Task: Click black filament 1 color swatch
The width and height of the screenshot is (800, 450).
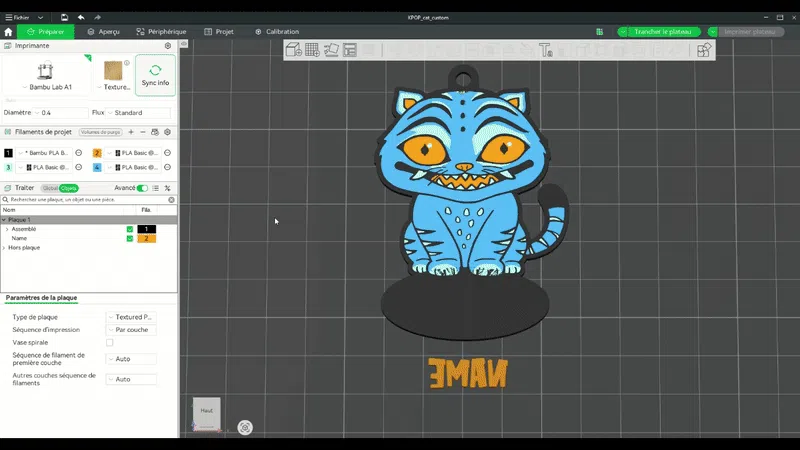Action: point(8,153)
